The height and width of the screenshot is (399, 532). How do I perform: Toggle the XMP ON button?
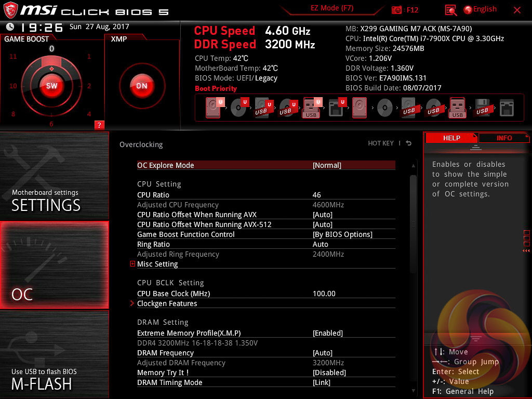142,86
